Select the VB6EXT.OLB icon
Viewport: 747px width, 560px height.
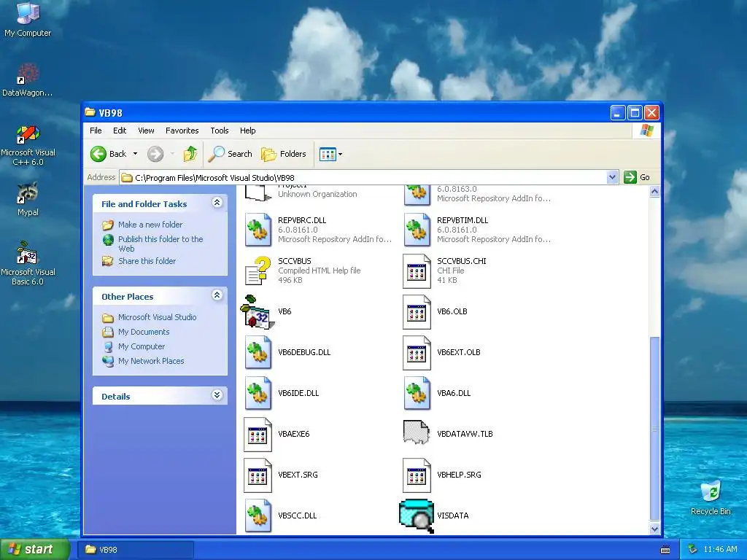(x=417, y=352)
